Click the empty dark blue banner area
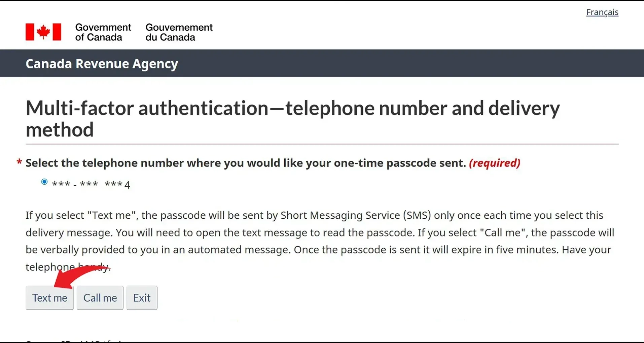 click(x=404, y=63)
